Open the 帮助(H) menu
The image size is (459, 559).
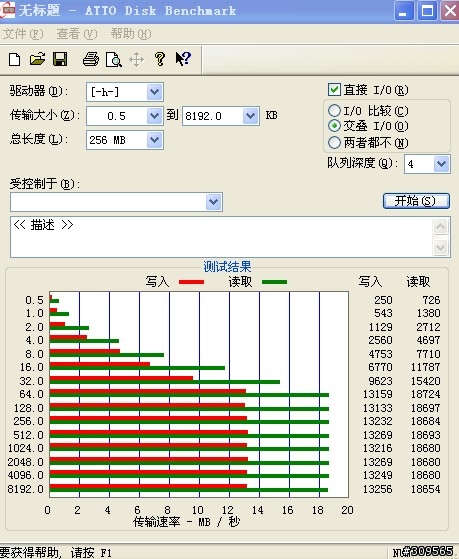131,34
